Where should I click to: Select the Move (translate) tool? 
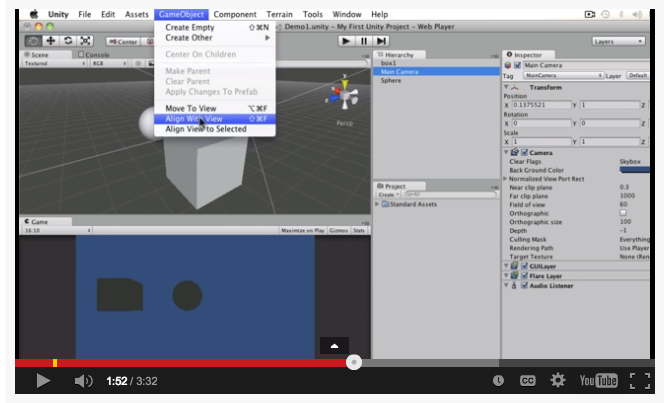[50, 41]
